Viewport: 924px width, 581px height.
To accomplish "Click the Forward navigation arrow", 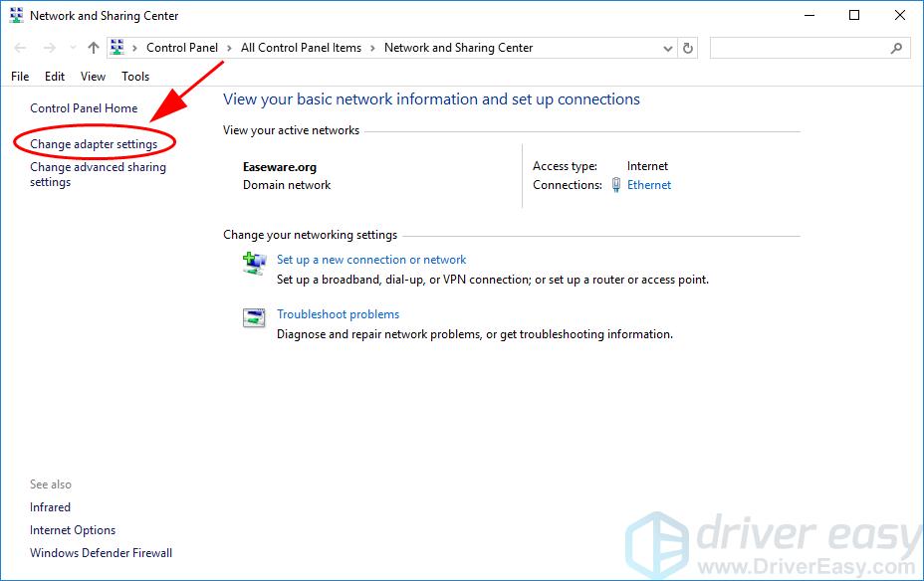I will (x=49, y=48).
